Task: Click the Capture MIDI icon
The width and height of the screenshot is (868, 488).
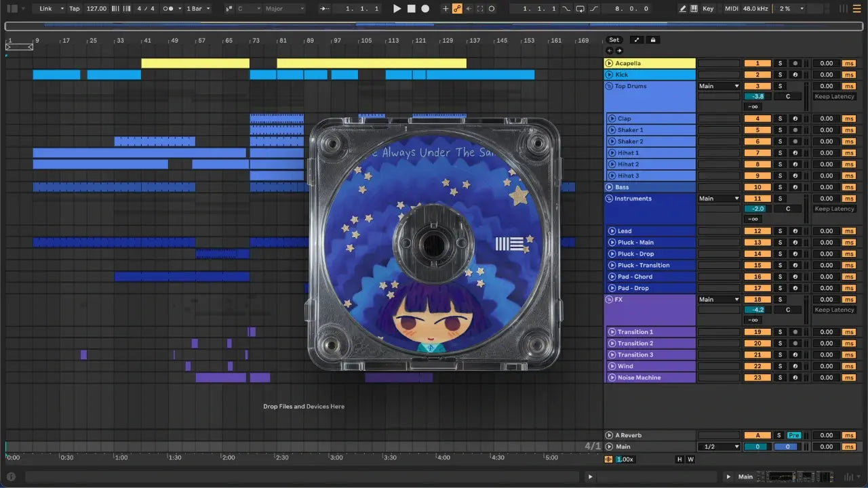Action: [480, 9]
